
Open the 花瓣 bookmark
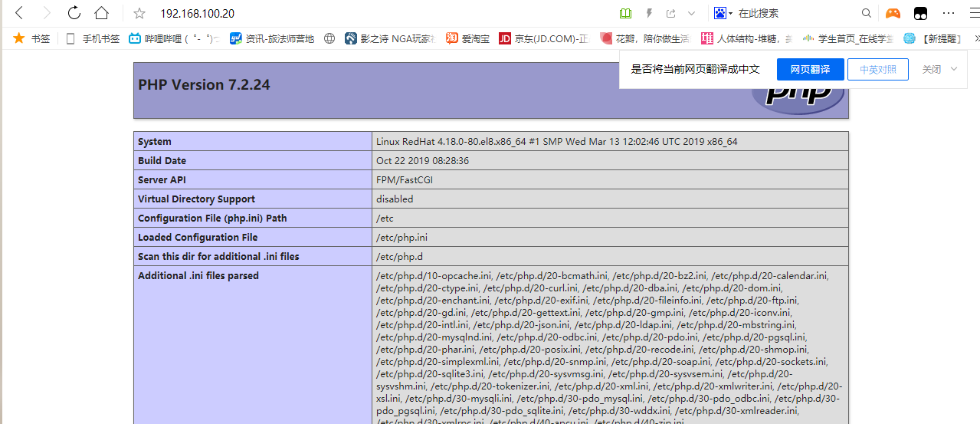(x=645, y=38)
